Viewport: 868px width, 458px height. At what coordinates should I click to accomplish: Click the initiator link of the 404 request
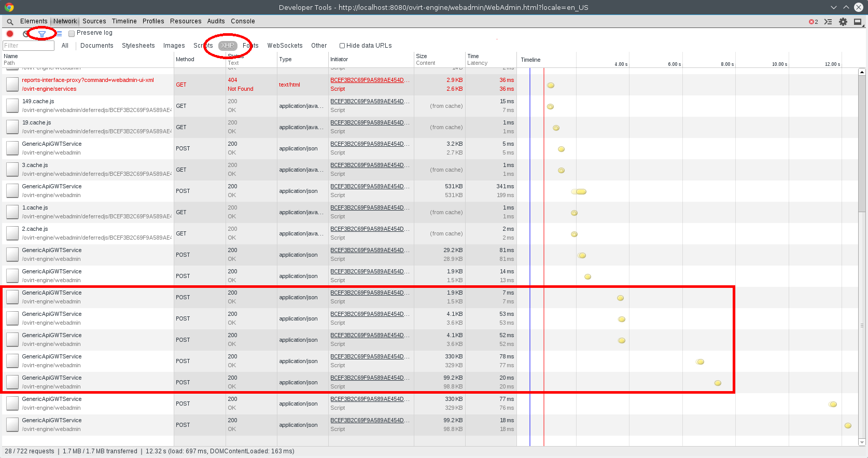pos(370,80)
